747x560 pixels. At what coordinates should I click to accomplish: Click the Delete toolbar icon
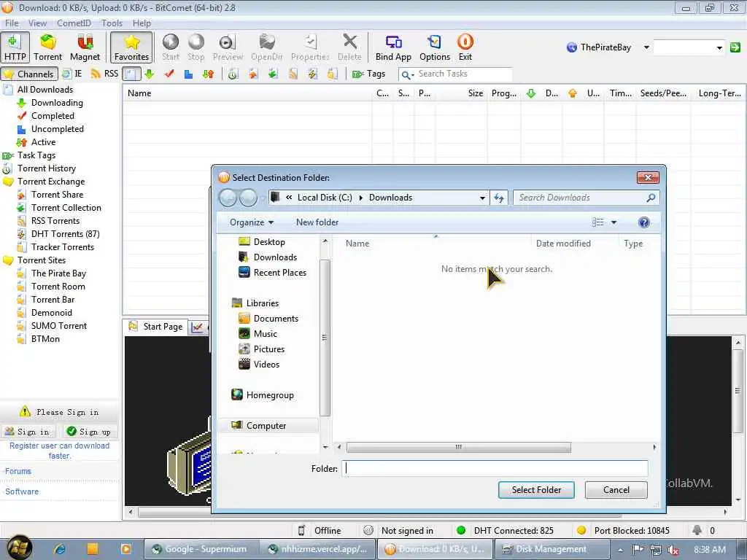click(349, 47)
